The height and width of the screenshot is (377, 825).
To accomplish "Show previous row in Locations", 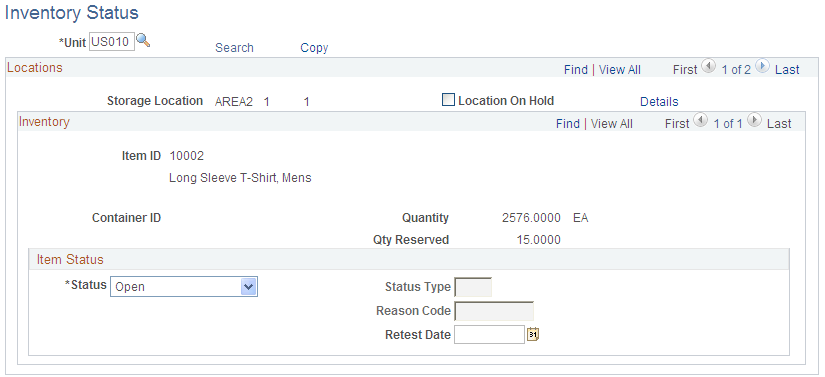I will pos(709,67).
